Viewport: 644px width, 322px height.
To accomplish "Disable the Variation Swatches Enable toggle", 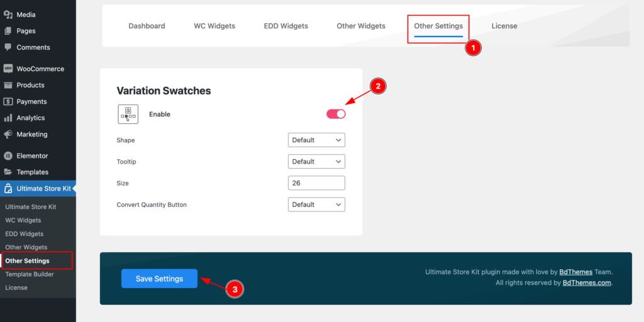I will (336, 114).
